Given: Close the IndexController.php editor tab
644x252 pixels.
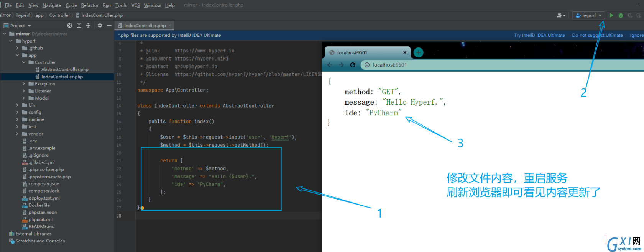Looking at the screenshot, I should (x=170, y=26).
